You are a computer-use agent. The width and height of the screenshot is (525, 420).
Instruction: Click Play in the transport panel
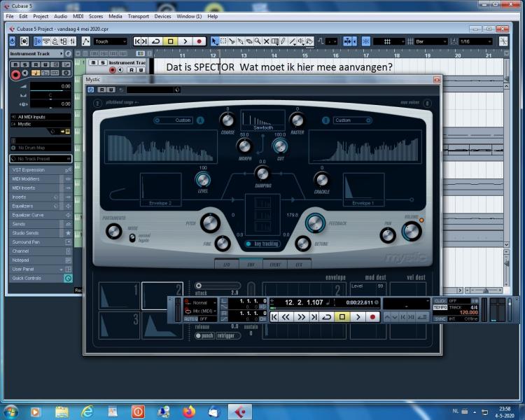click(x=358, y=317)
